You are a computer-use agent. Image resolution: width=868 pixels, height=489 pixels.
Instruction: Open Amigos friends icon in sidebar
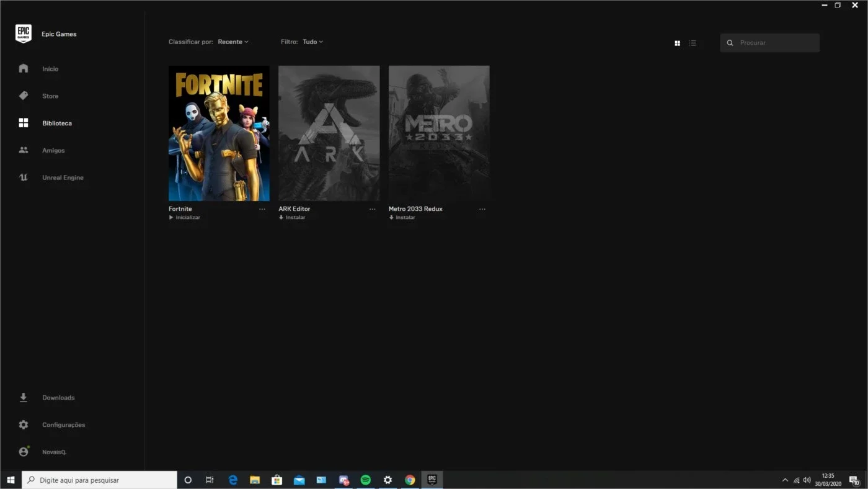click(24, 150)
